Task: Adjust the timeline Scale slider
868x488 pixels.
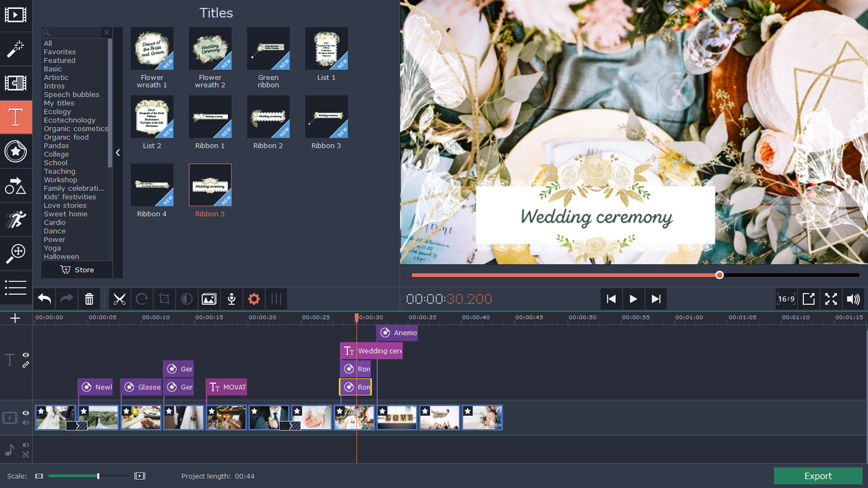Action: [x=98, y=476]
